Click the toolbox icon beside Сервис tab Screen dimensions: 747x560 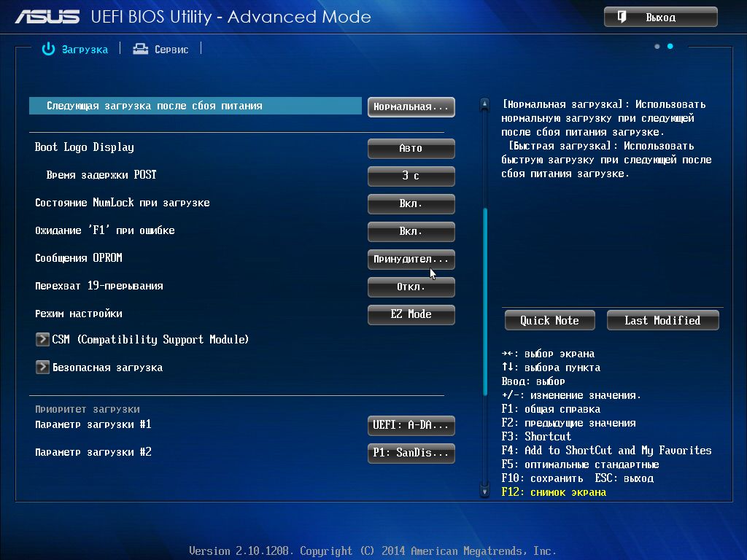click(x=141, y=49)
